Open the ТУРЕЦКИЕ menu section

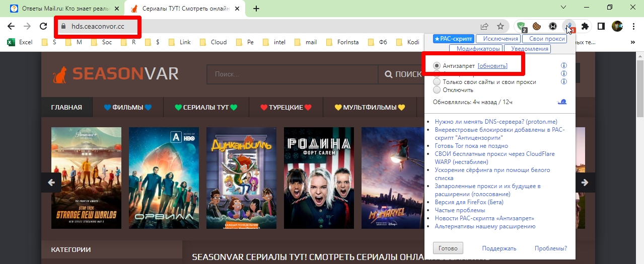(x=286, y=107)
